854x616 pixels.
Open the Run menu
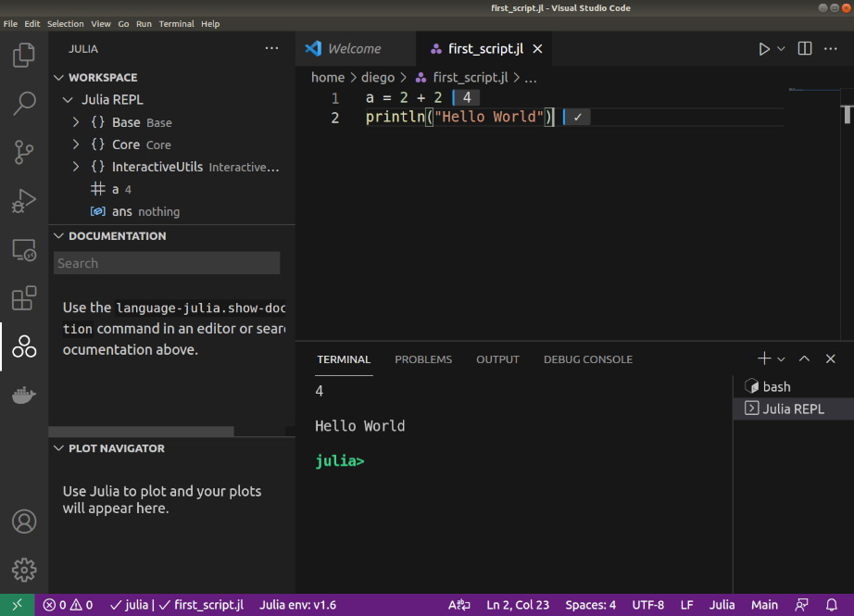[x=144, y=24]
